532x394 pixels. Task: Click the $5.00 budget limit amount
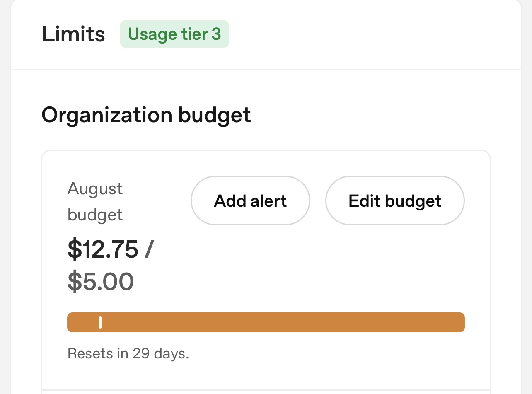point(101,281)
